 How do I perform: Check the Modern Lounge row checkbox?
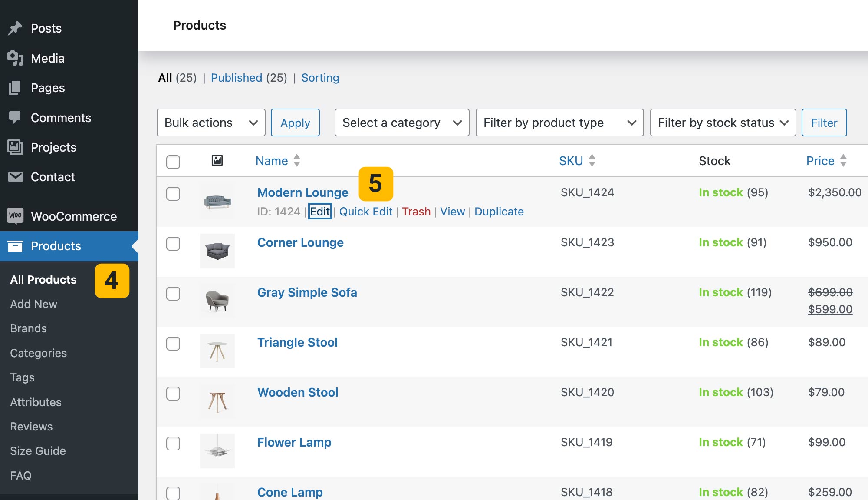click(173, 194)
